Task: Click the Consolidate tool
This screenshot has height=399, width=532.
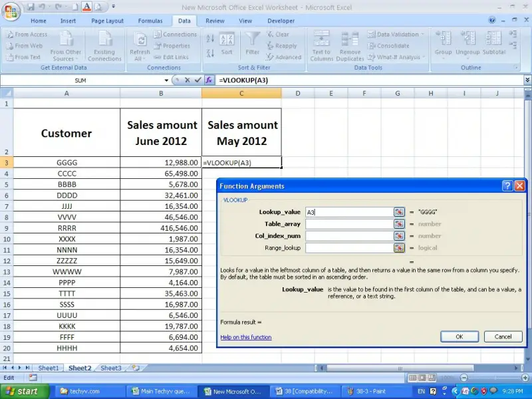Action: point(389,46)
